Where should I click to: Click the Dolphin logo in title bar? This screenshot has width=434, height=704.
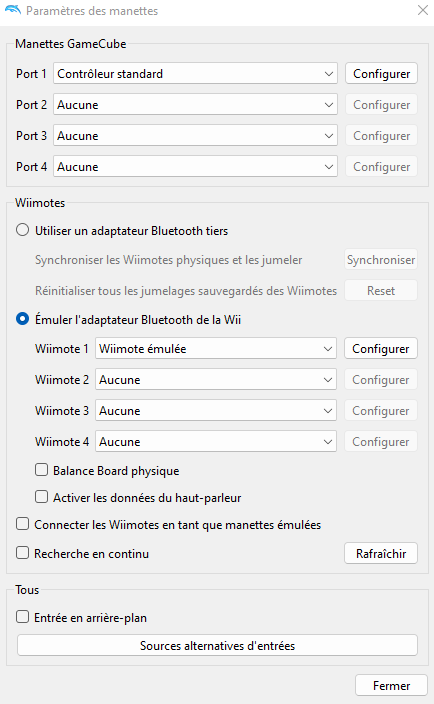[13, 10]
